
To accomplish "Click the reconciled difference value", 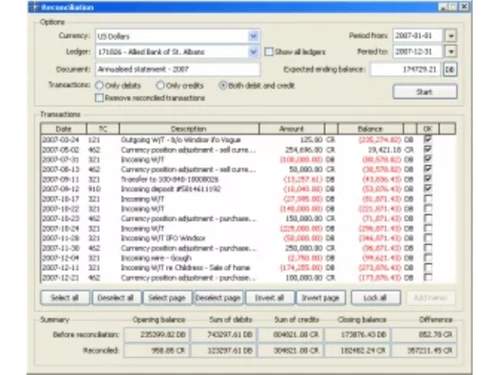I will [x=424, y=351].
